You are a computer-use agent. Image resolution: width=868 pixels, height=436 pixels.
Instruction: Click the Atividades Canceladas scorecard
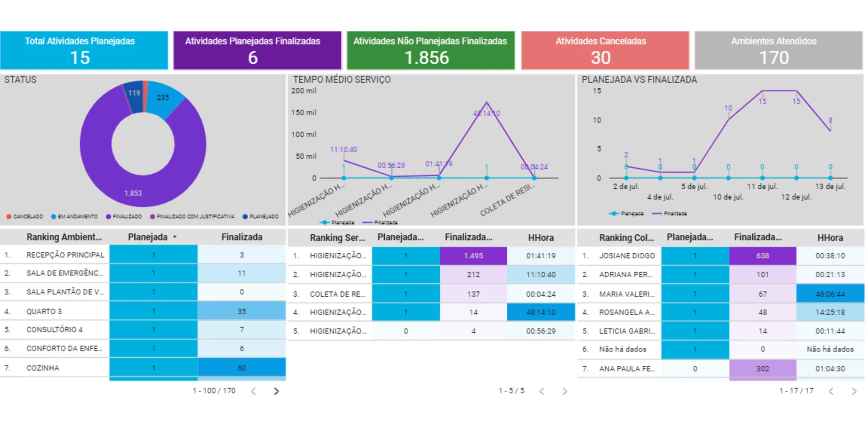pyautogui.click(x=605, y=50)
